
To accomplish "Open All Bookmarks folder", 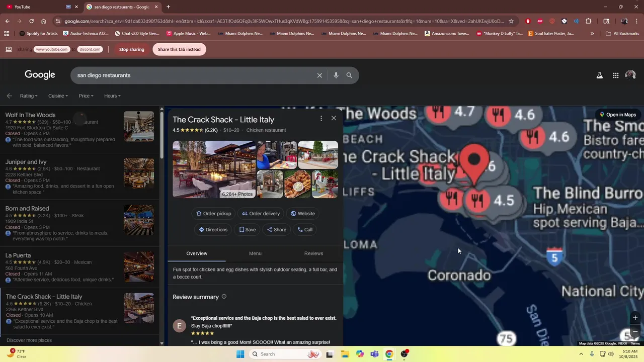I will point(622,34).
